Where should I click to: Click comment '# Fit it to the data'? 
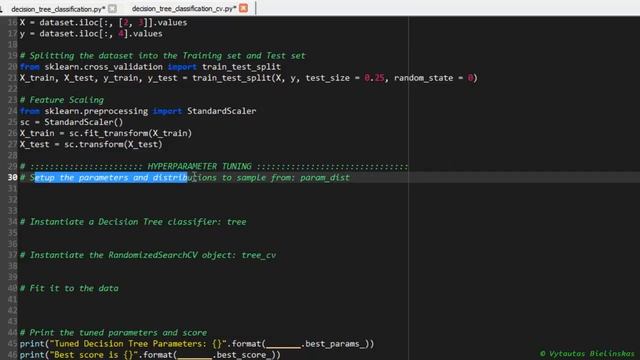tap(69, 288)
